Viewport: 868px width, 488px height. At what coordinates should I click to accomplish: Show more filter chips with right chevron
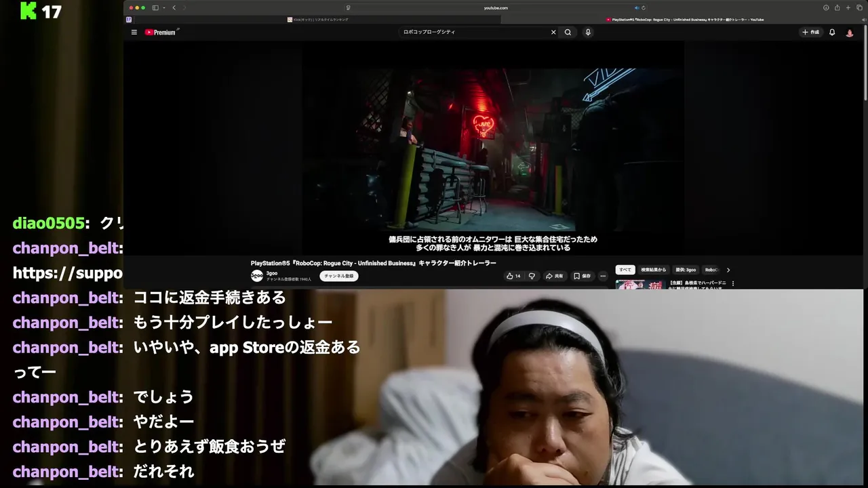point(728,270)
